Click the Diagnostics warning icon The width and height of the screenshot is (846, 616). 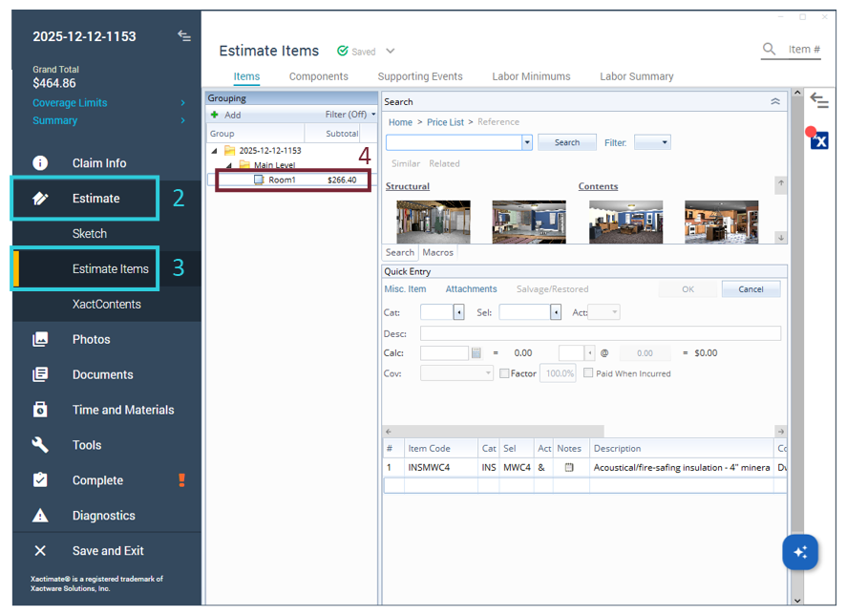(x=40, y=516)
